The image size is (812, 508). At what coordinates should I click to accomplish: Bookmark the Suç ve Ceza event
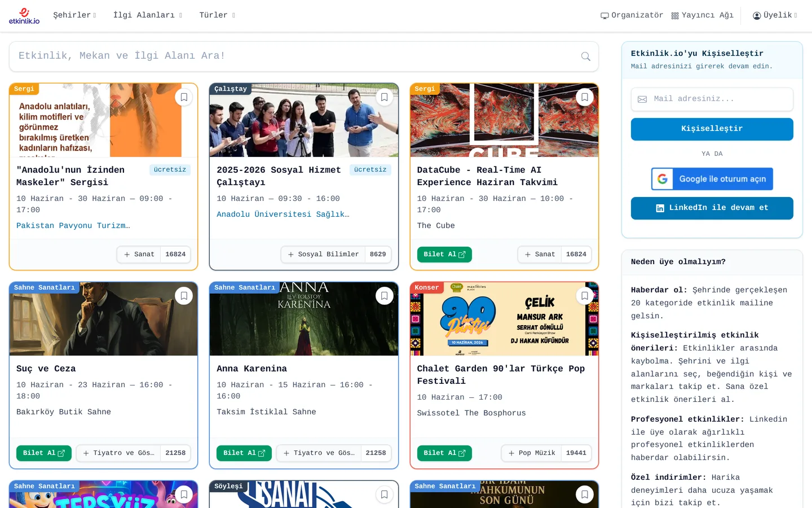coord(184,296)
